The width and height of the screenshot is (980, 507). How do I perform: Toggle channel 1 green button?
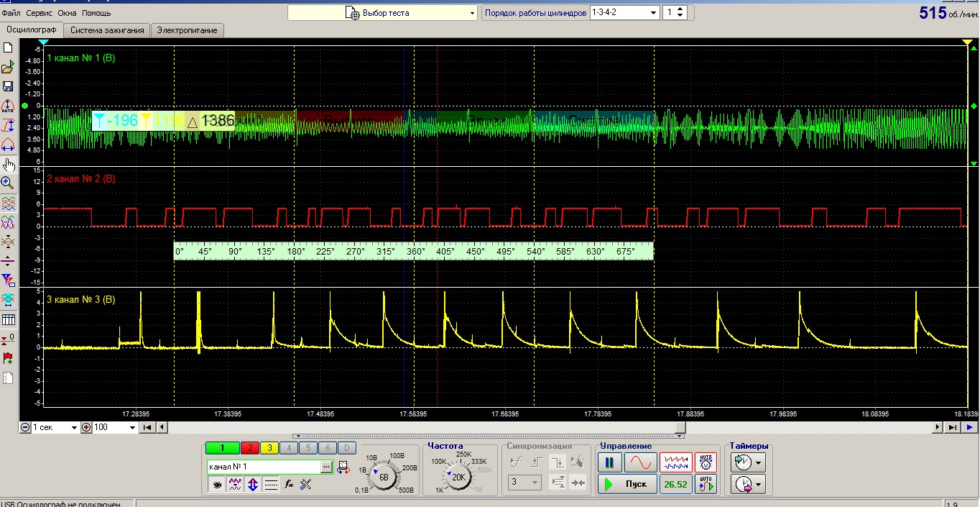(223, 448)
